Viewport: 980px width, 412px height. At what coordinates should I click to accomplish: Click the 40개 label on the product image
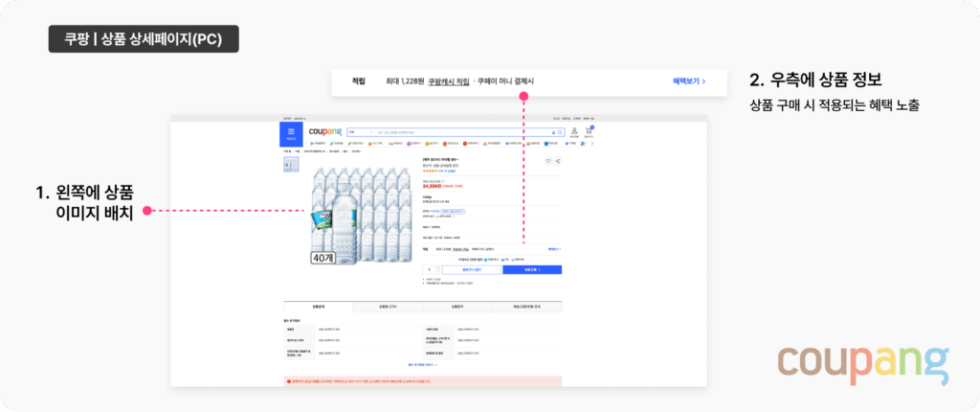click(x=323, y=258)
